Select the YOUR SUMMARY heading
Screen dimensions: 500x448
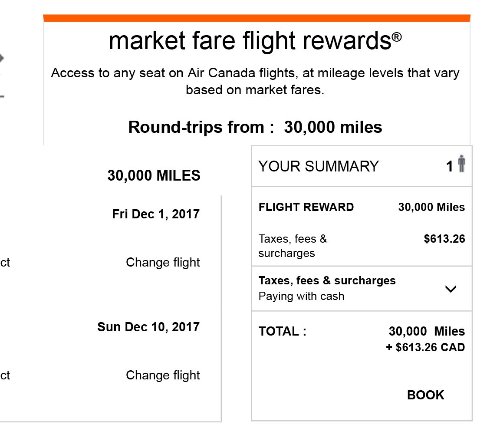(x=319, y=166)
